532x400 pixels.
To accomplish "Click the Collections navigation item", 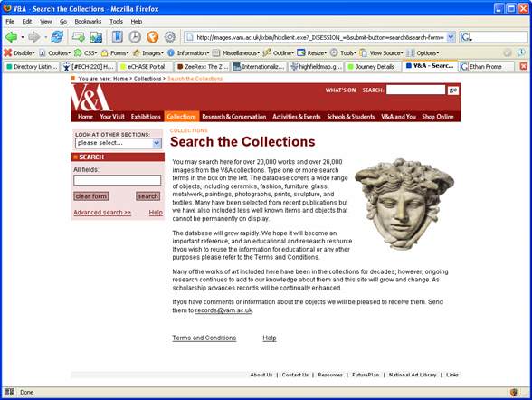I will point(182,117).
